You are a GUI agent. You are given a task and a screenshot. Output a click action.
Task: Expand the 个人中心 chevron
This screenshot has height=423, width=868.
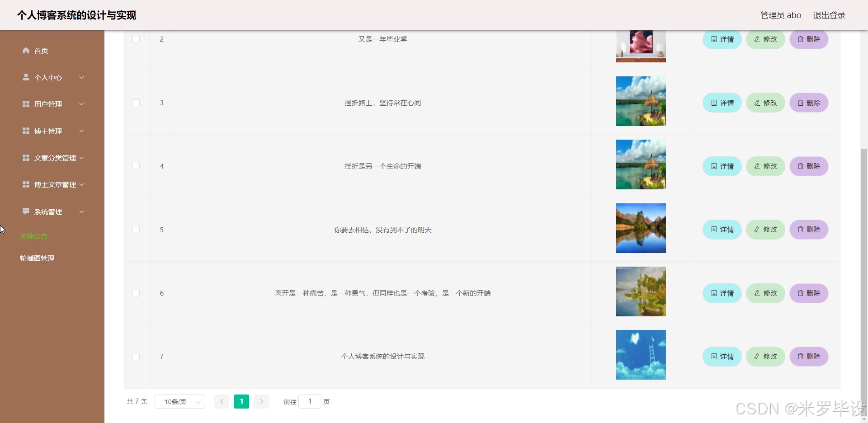pos(81,77)
